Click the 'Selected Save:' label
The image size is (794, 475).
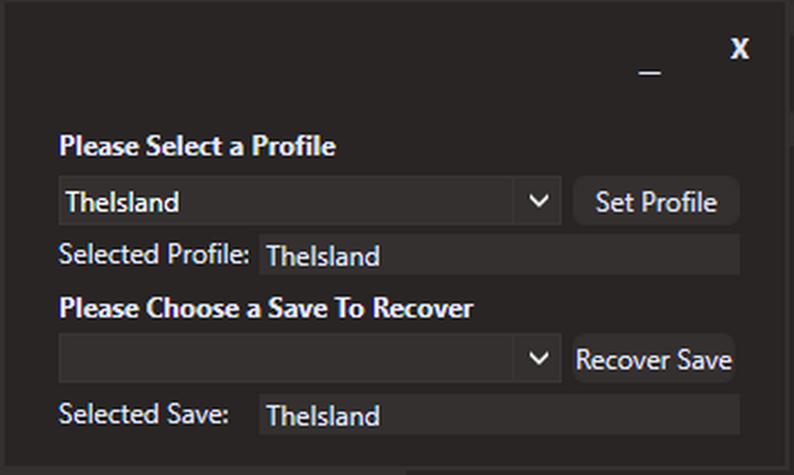click(143, 413)
